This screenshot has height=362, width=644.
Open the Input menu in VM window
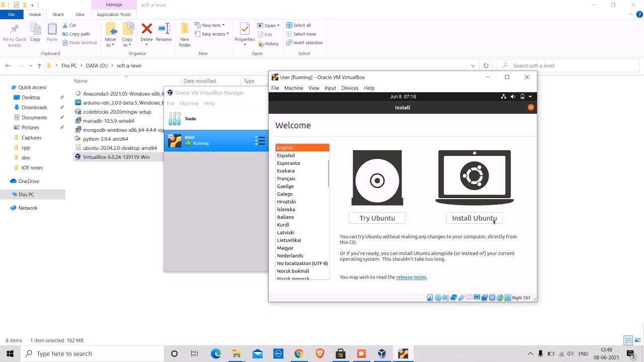tap(330, 88)
